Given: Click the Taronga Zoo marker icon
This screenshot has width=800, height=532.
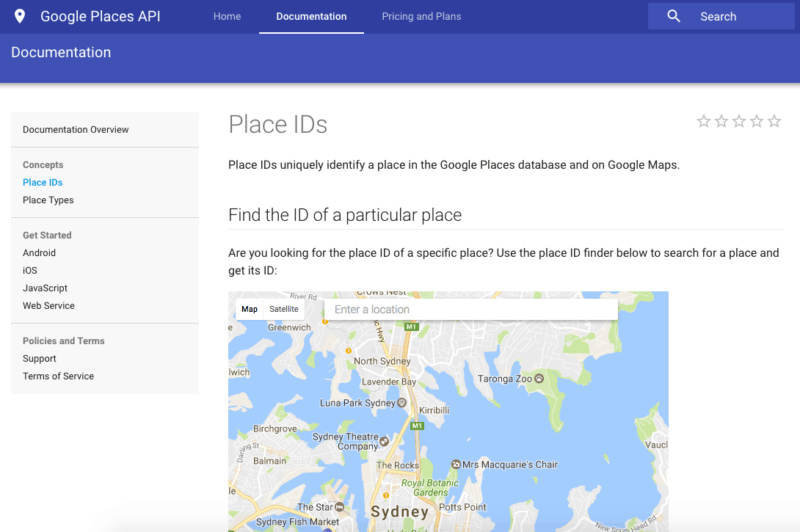Looking at the screenshot, I should click(539, 379).
